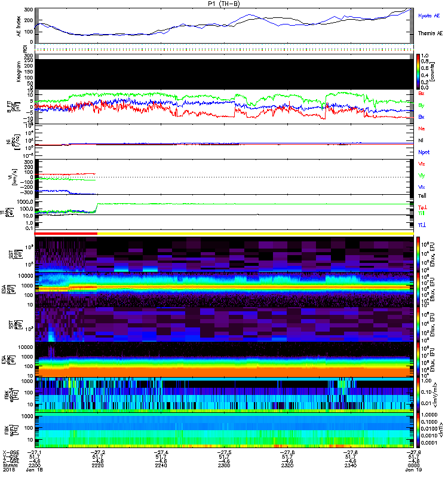
Task: Click the blue Ti perpendicular legend label
Action: click(422, 225)
